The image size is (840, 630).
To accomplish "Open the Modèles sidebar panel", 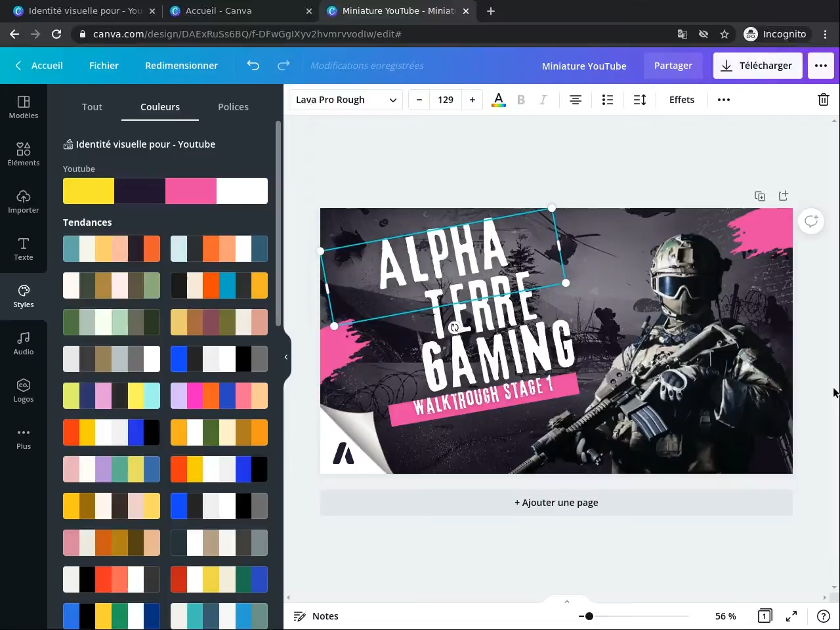I will [x=24, y=107].
